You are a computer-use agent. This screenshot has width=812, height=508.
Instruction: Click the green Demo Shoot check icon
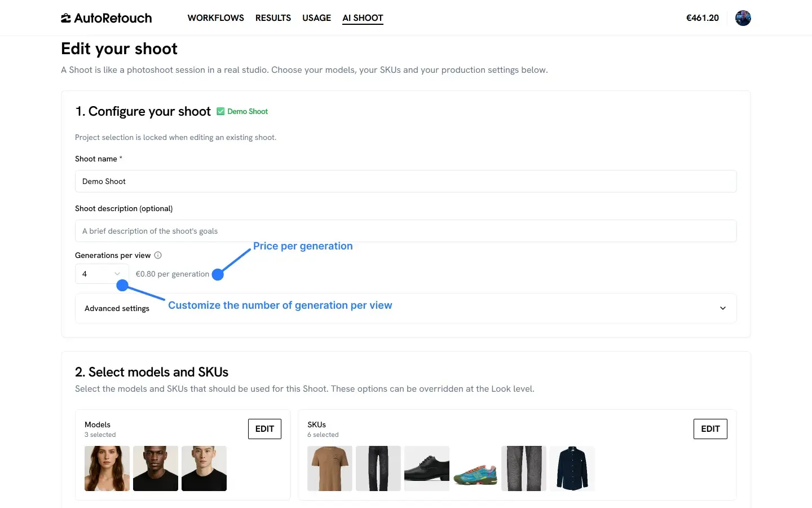tap(220, 112)
